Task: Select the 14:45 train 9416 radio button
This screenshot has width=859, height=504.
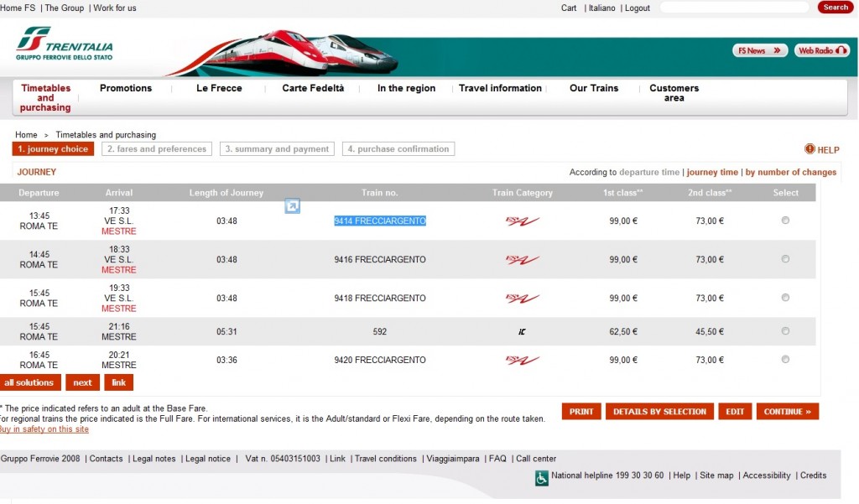Action: [785, 259]
